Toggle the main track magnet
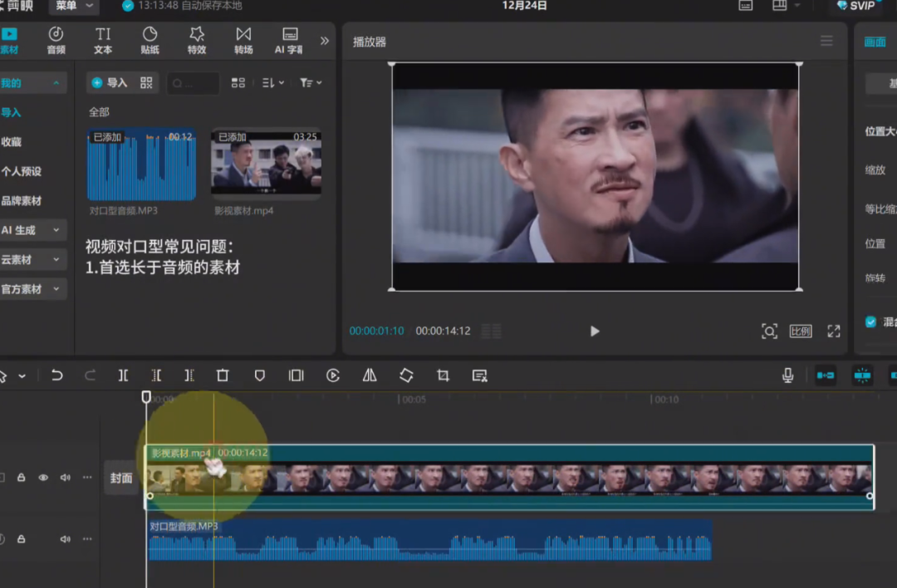Screen dimensions: 897x588 826,375
